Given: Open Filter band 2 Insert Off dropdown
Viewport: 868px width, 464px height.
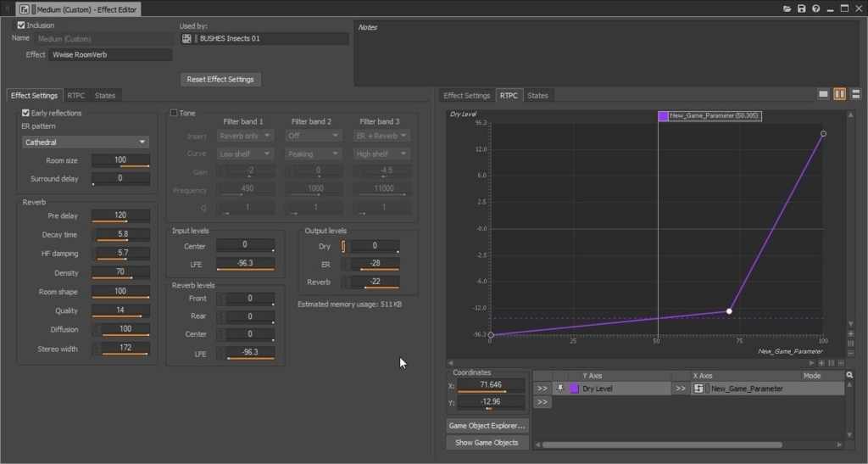Looking at the screenshot, I should (x=313, y=136).
